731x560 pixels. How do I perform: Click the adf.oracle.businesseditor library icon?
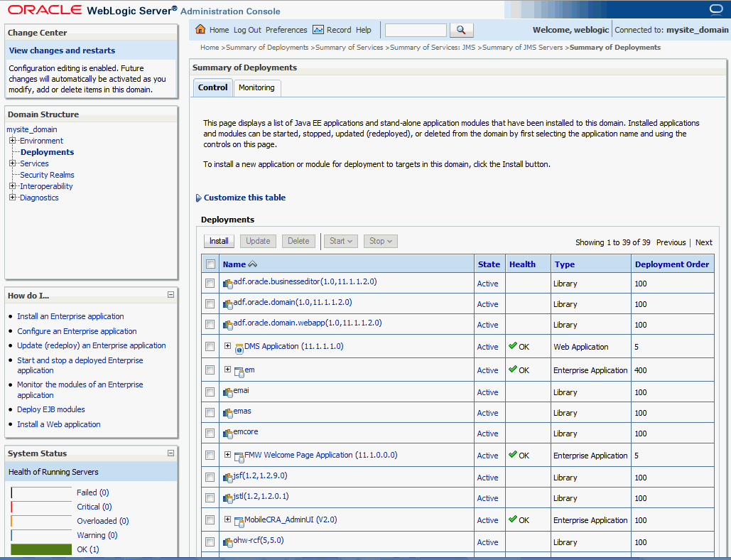click(x=227, y=284)
